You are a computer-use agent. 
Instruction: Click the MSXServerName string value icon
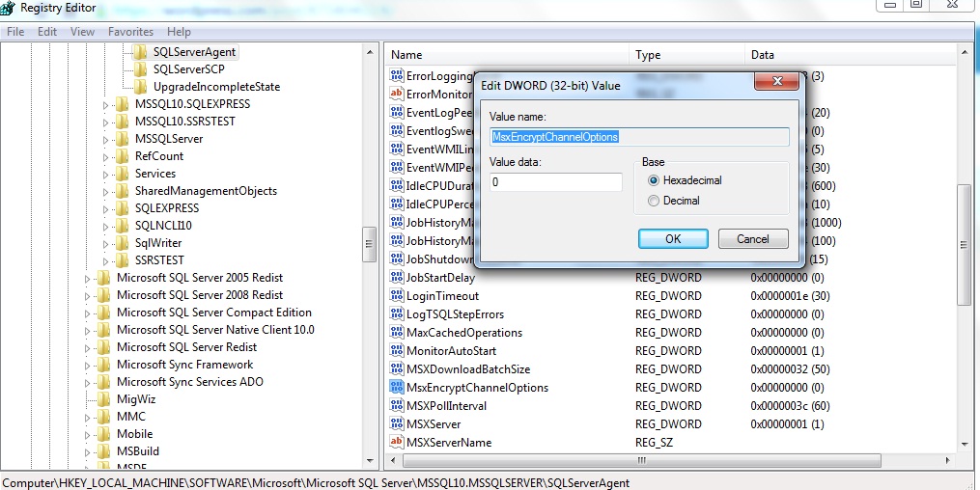pos(396,443)
